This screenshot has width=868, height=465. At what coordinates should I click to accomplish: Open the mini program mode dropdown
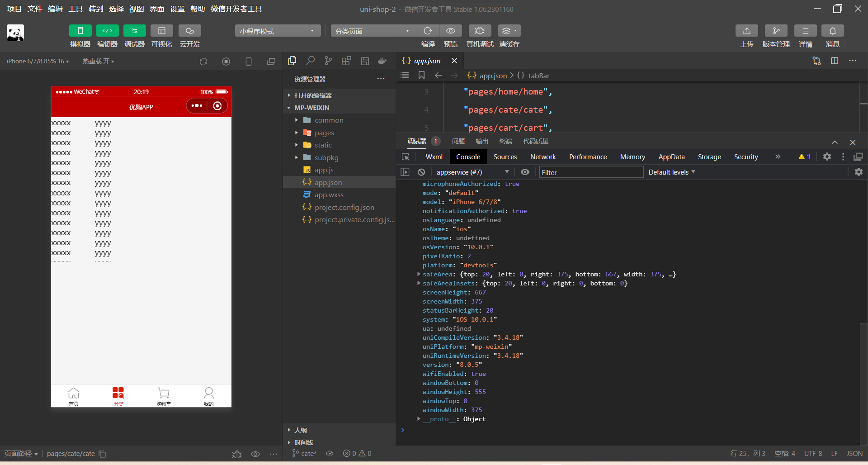coord(277,31)
